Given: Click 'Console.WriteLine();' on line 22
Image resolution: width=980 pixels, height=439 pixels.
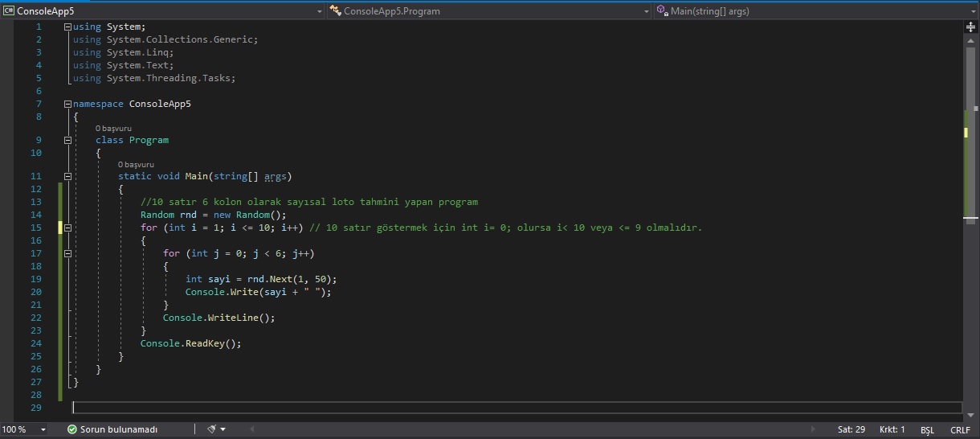Looking at the screenshot, I should point(219,318).
